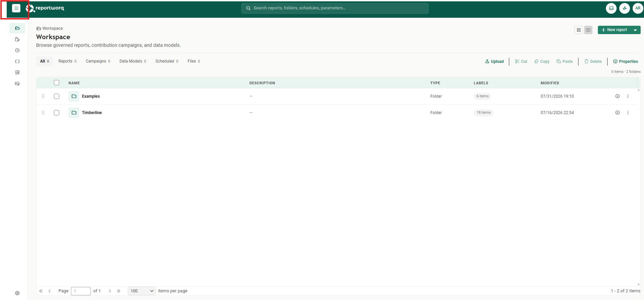Expand the New report dropdown arrow

(x=635, y=30)
